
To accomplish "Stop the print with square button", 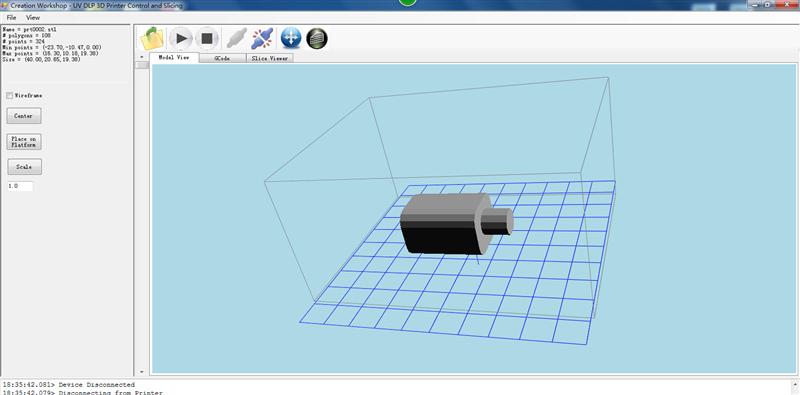I will (207, 38).
